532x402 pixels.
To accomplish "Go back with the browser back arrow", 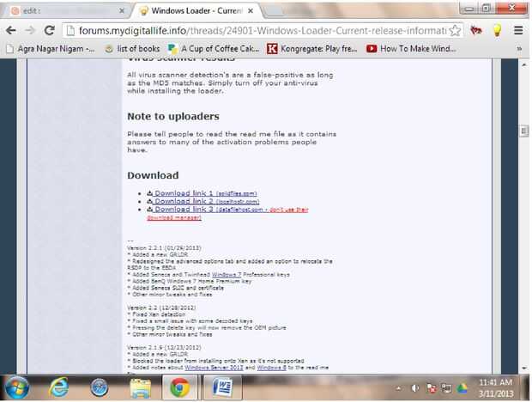I will pos(11,31).
